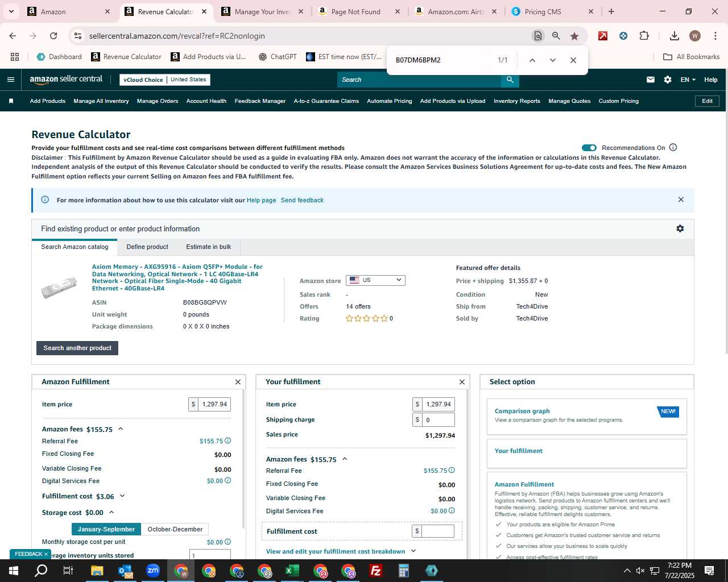Click Help in Seller Central header

click(x=711, y=80)
